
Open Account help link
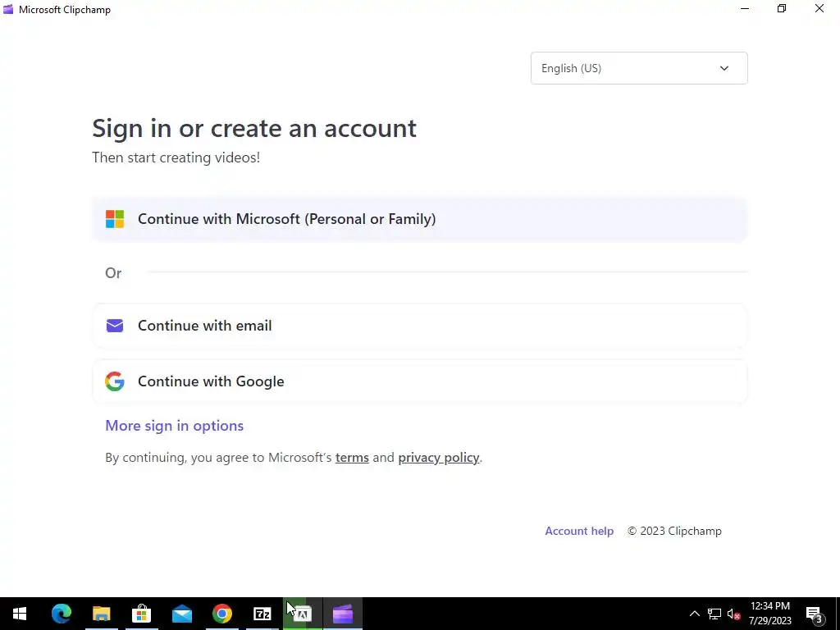coord(579,531)
